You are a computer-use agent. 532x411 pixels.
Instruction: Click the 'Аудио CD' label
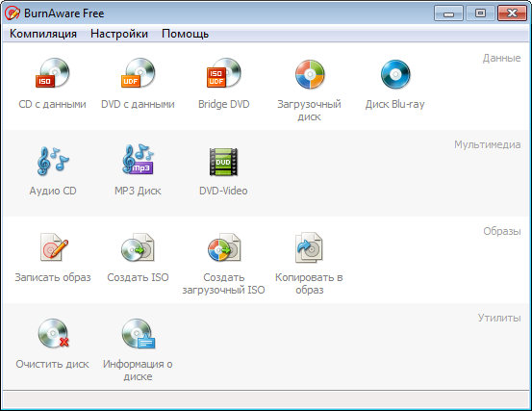point(53,191)
